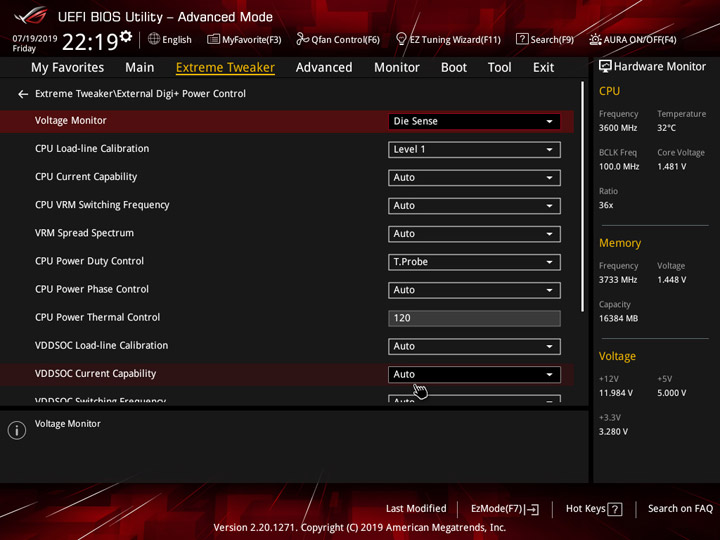Open Search(F9) text button
Image resolution: width=720 pixels, height=540 pixels.
(552, 40)
